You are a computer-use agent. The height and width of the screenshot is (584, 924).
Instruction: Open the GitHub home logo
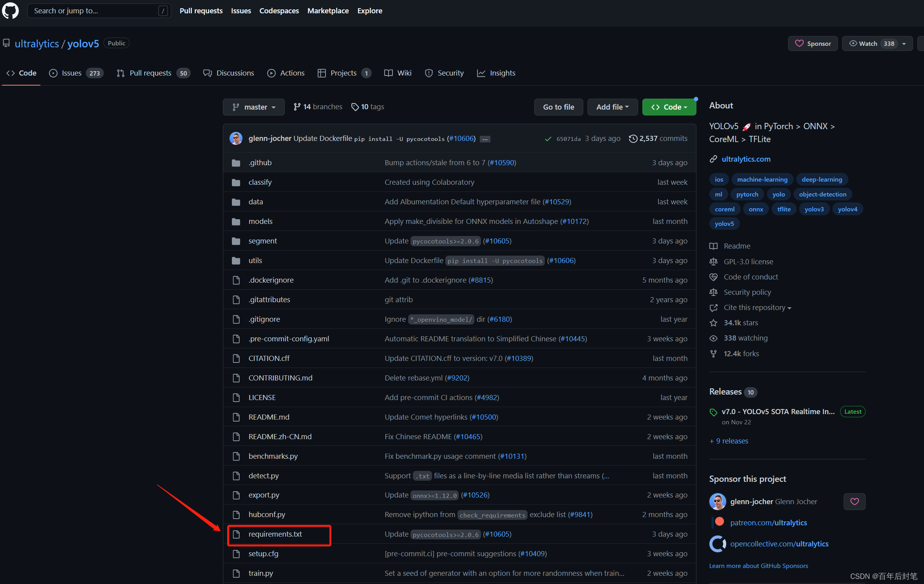pyautogui.click(x=11, y=11)
